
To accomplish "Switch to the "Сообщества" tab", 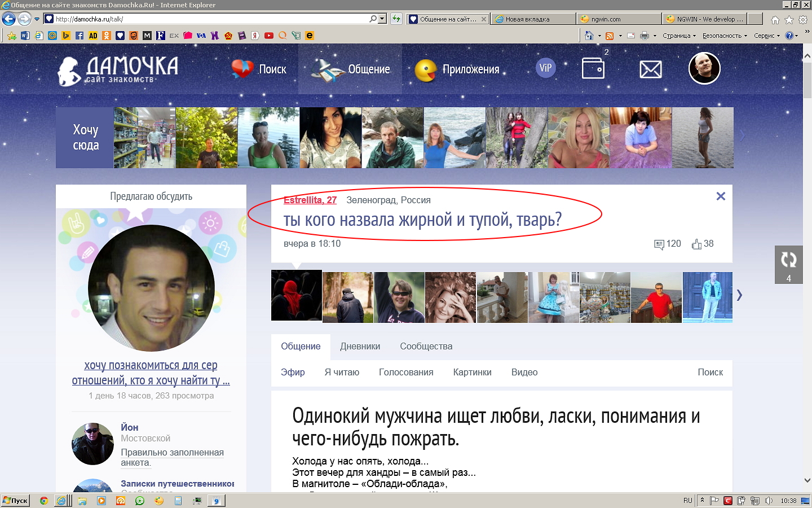I will click(426, 347).
